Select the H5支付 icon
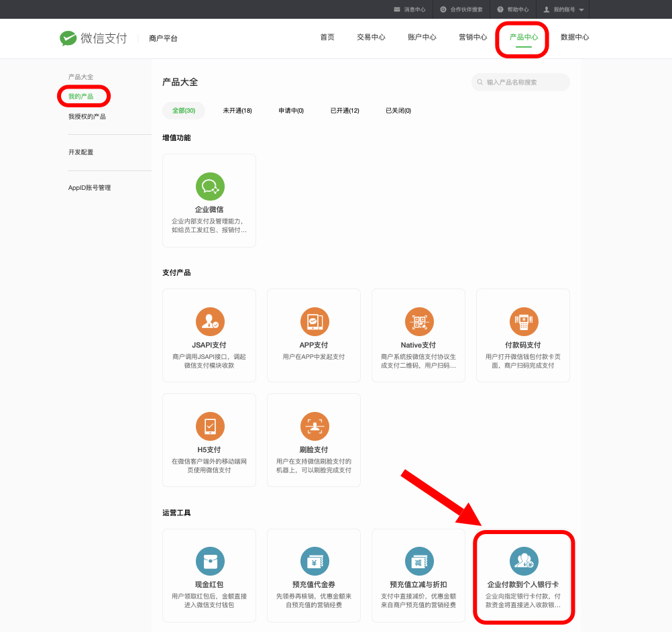 (x=210, y=426)
